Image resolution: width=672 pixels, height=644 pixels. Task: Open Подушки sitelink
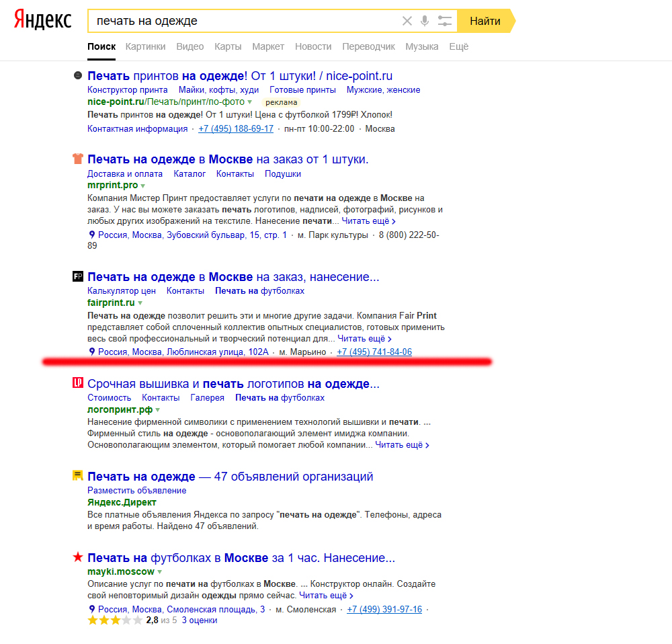point(283,173)
